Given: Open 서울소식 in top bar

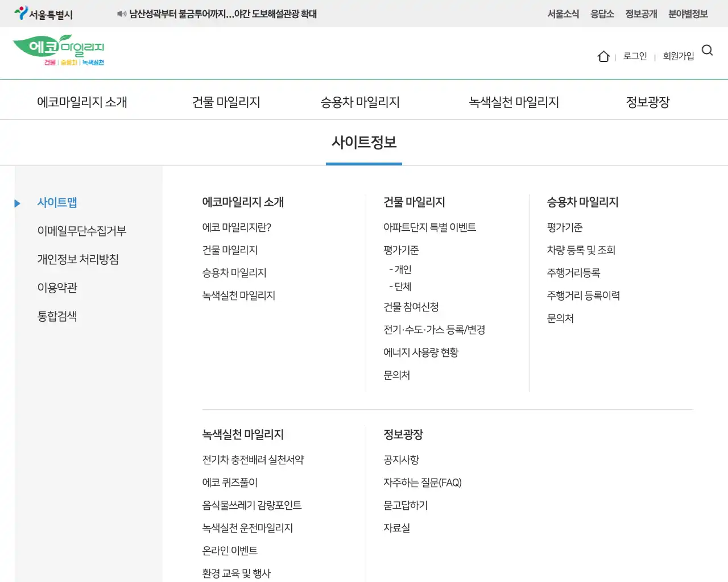Looking at the screenshot, I should [x=563, y=14].
